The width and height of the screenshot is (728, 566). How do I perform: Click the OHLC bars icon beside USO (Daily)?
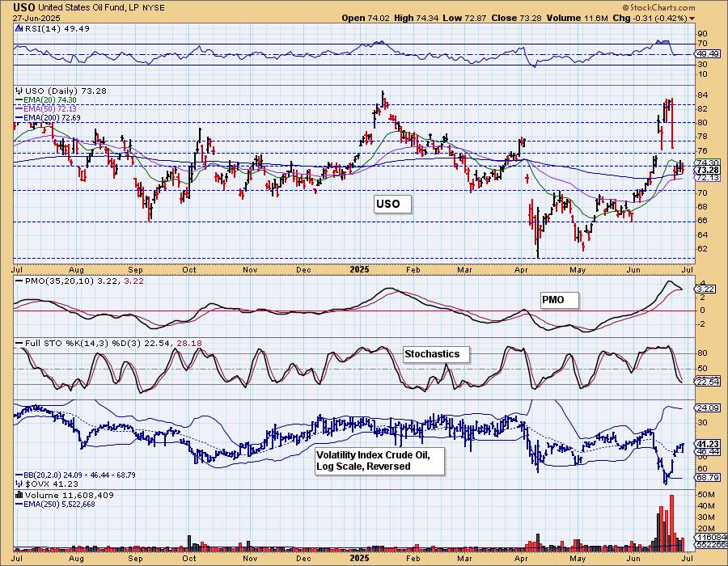pyautogui.click(x=19, y=91)
